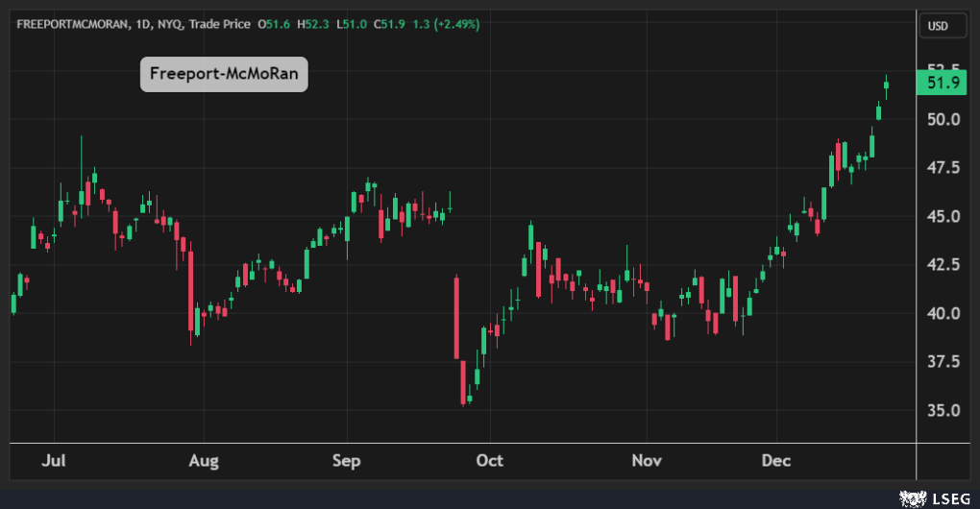Image resolution: width=980 pixels, height=509 pixels.
Task: Click the Freeport-McMoRan name label
Action: pos(224,74)
